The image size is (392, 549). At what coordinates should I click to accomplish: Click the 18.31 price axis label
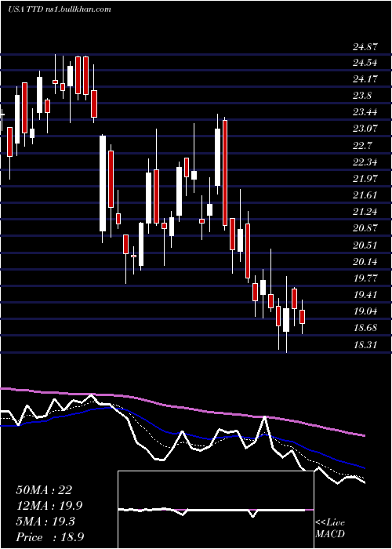[x=365, y=344]
